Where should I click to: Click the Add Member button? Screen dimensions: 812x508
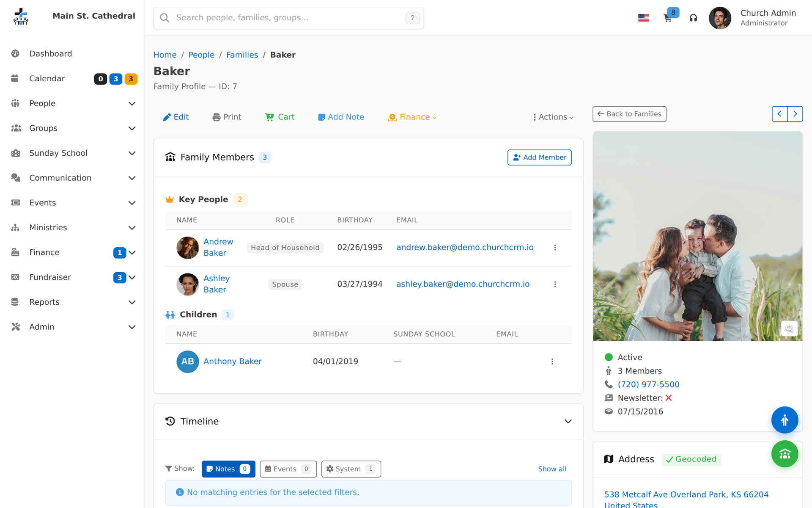tap(539, 157)
